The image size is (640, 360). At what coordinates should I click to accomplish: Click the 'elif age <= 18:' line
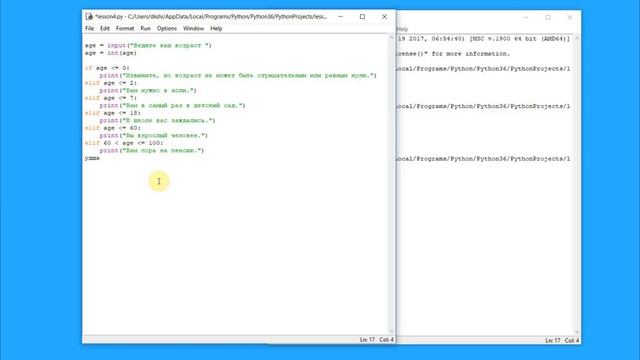pyautogui.click(x=113, y=113)
